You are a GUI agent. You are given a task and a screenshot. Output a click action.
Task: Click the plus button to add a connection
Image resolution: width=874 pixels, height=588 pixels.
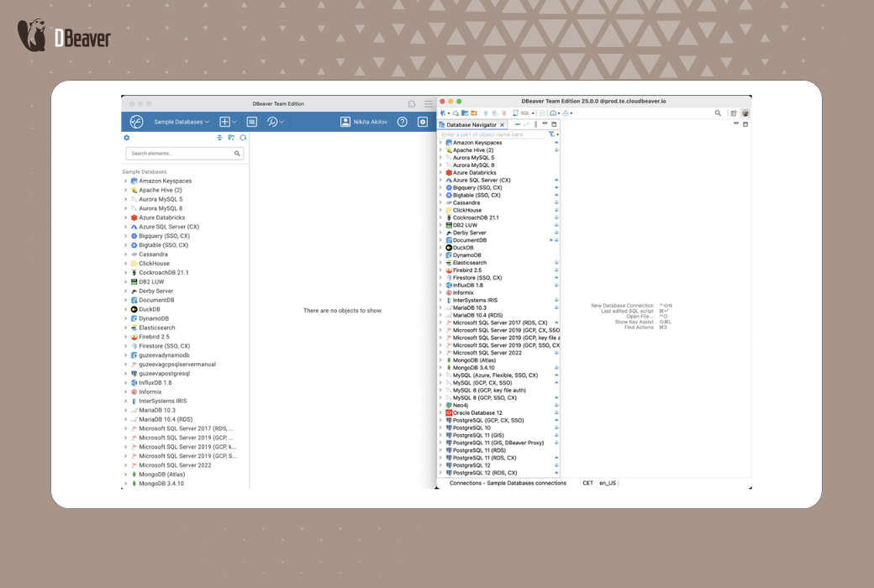225,122
